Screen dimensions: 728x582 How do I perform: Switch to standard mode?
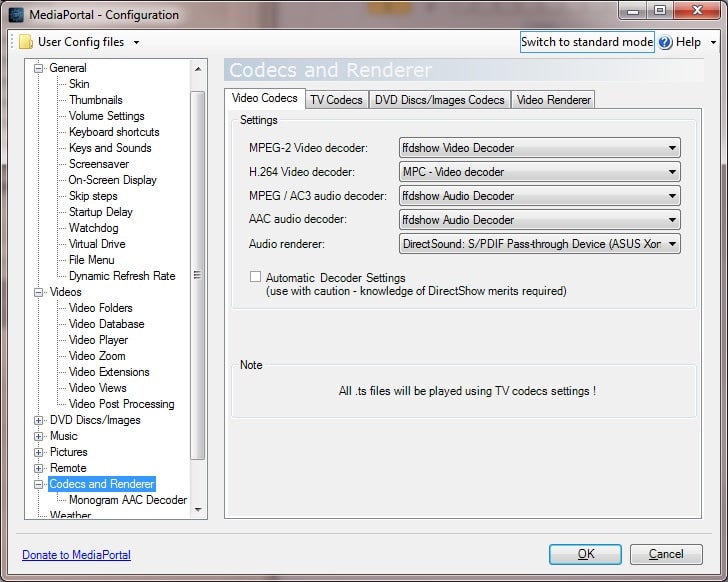tap(587, 42)
